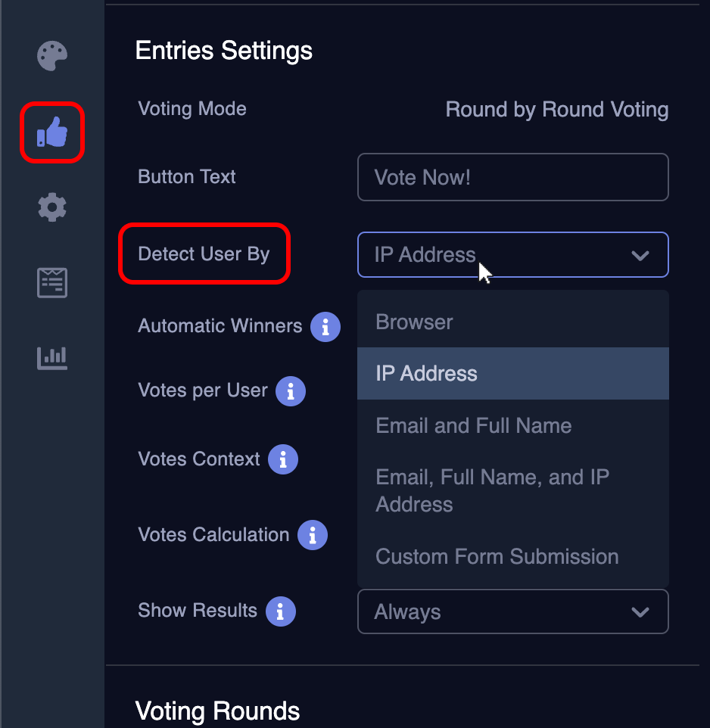The image size is (710, 728).
Task: Select the Browser option
Action: click(414, 322)
